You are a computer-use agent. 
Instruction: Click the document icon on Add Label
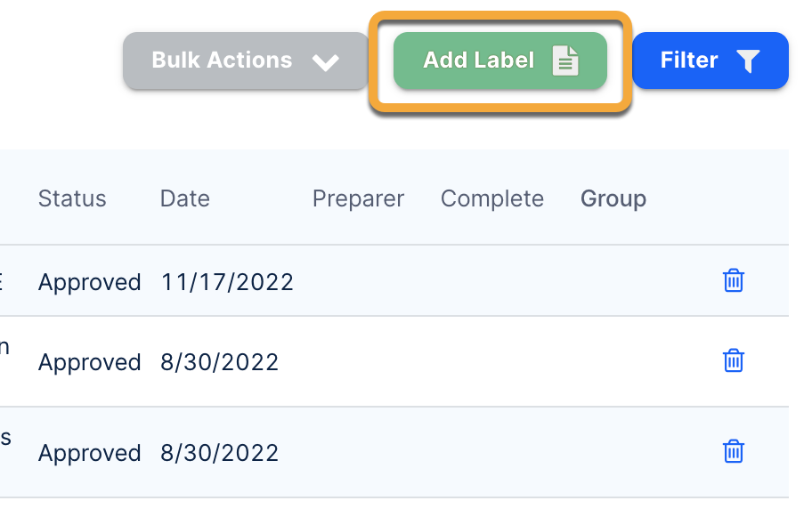(565, 61)
